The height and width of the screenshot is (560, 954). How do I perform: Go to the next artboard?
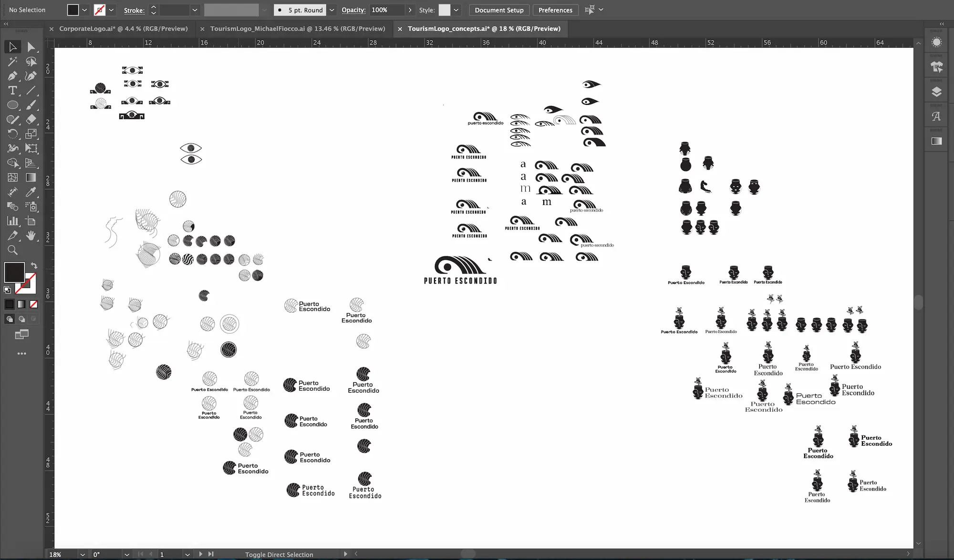pos(200,554)
